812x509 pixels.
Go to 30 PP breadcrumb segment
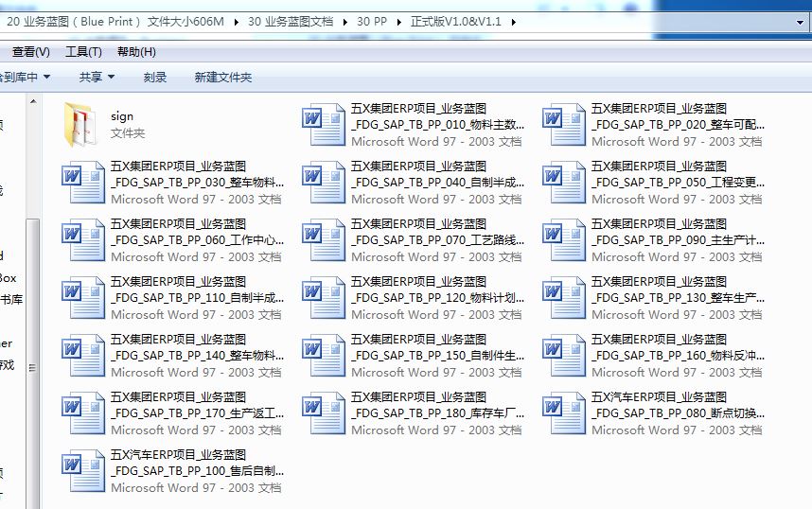pyautogui.click(x=372, y=22)
